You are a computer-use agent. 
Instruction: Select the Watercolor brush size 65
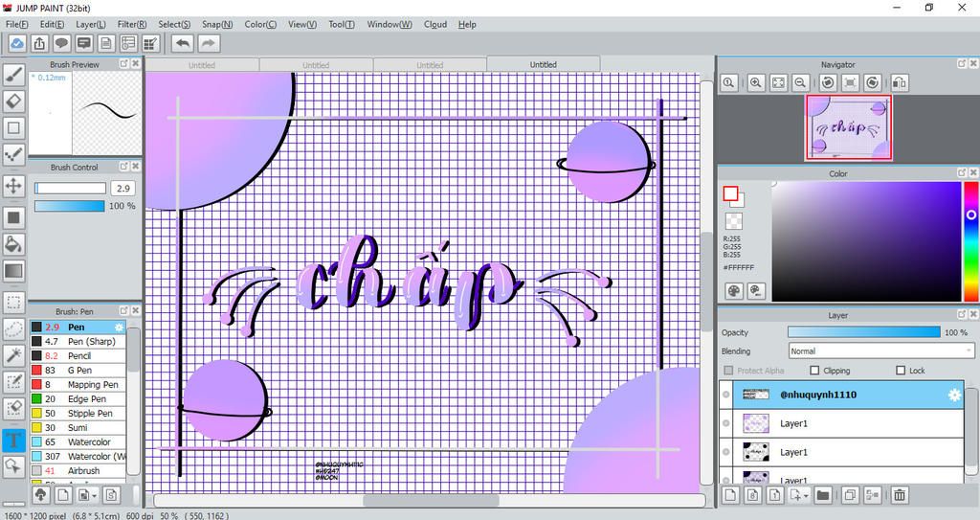pos(78,442)
